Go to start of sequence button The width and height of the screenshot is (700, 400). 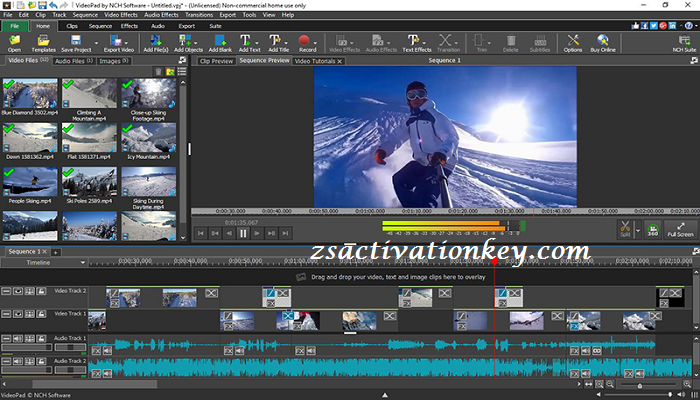tap(201, 233)
